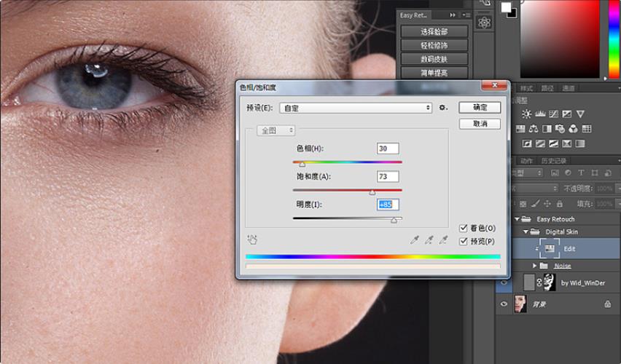Open Easy Retouch panel flyout menu
Image resolution: width=621 pixels, height=364 pixels.
pos(466,15)
